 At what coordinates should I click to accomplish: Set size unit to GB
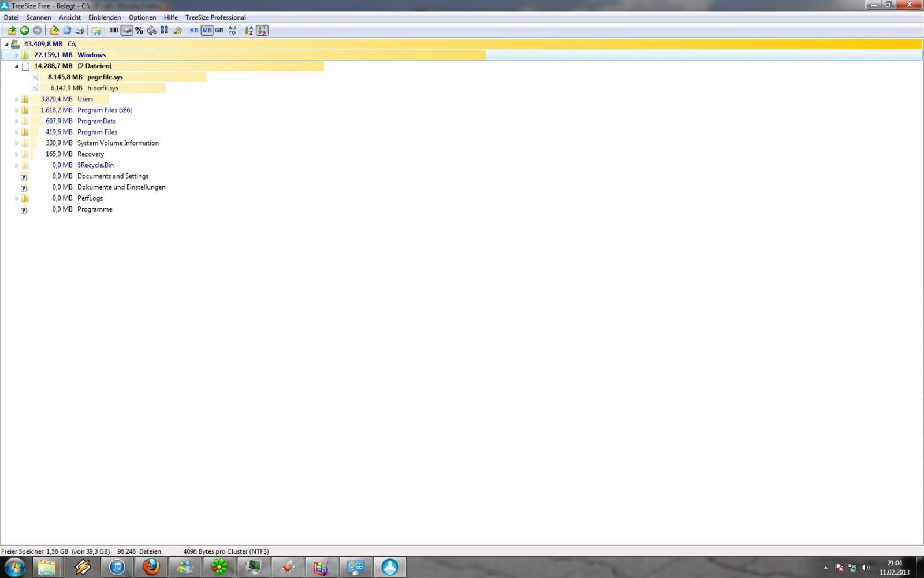[x=219, y=31]
